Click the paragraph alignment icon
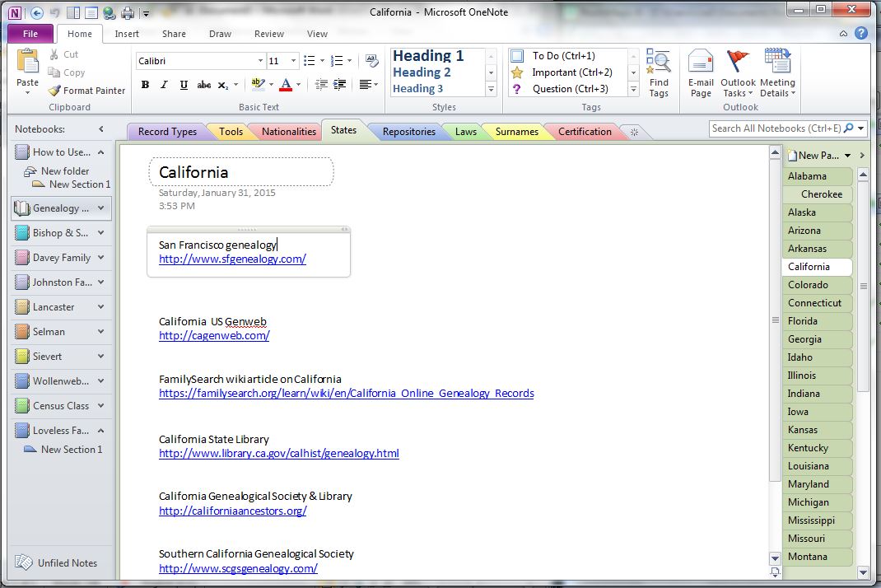 (366, 85)
